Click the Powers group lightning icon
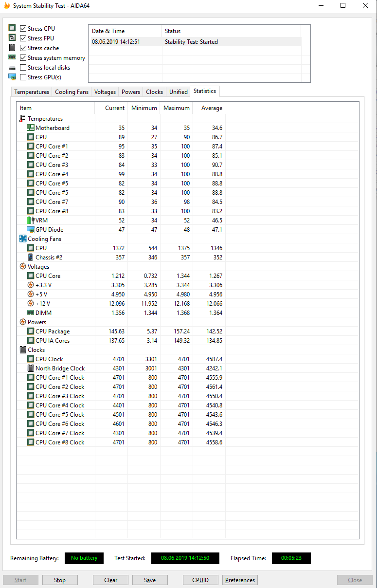The height and width of the screenshot is (588, 377). pyautogui.click(x=22, y=322)
